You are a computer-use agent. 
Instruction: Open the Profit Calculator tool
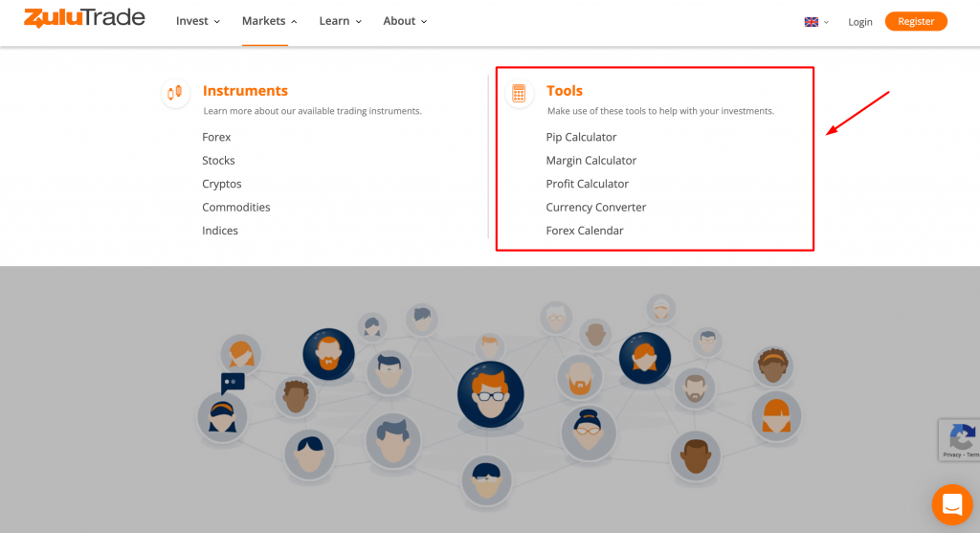pyautogui.click(x=587, y=184)
